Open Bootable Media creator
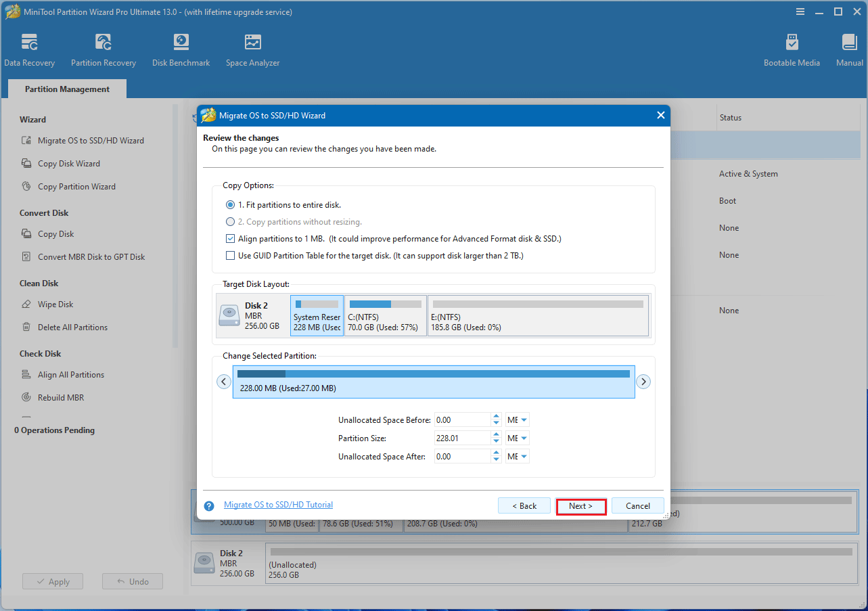Image resolution: width=868 pixels, height=611 pixels. point(792,49)
